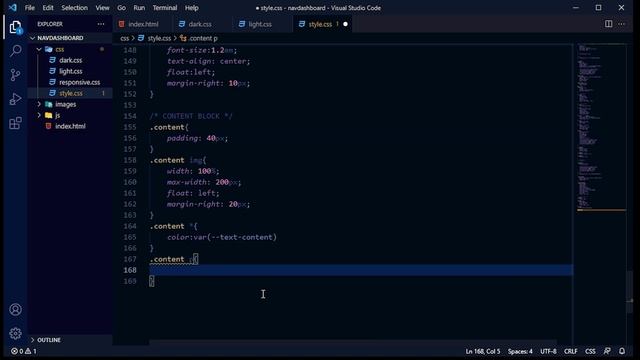640x360 pixels.
Task: Click the CRLF end-of-line status item
Action: click(570, 351)
